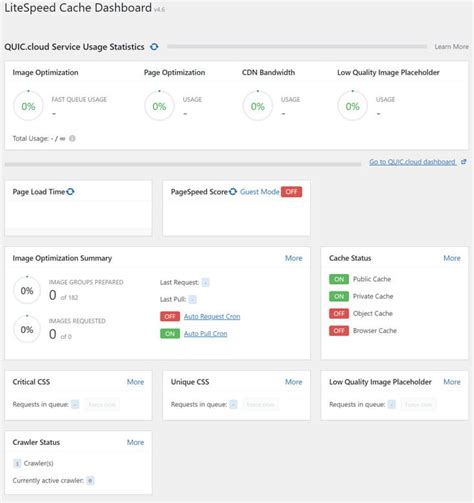This screenshot has height=503, width=474.
Task: Click the 'Total Usage' text
Action: click(x=30, y=138)
